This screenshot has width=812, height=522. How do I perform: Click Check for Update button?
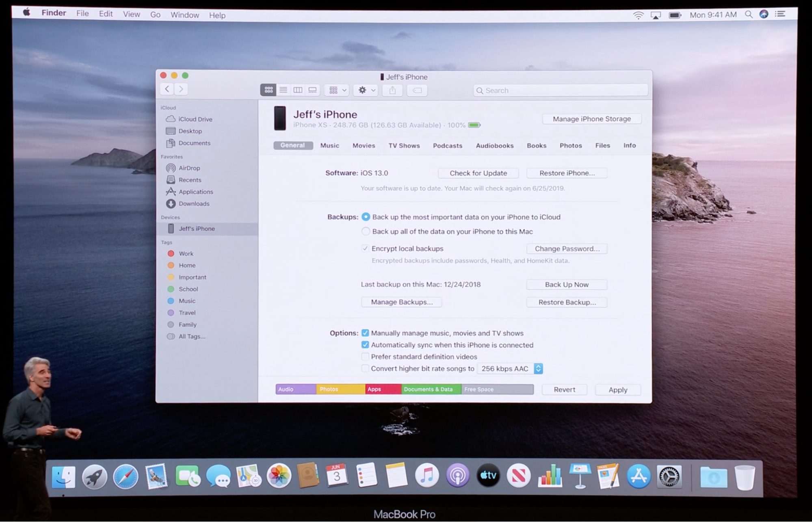click(x=478, y=173)
